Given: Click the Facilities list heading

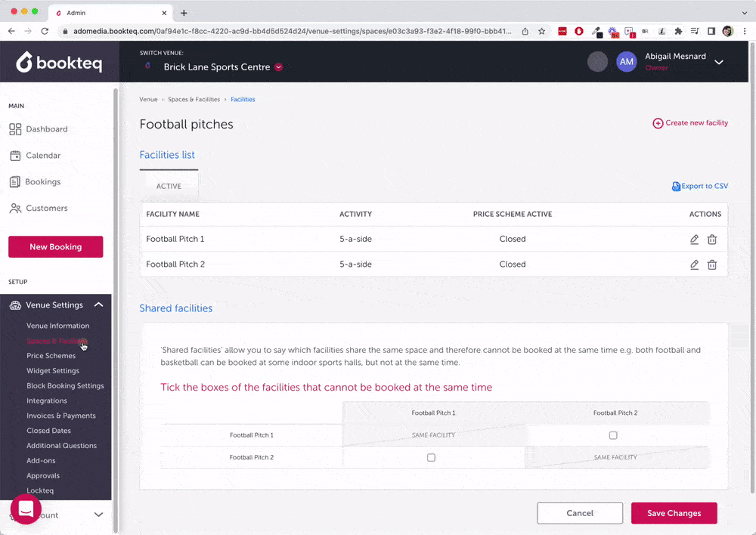Looking at the screenshot, I should (167, 155).
